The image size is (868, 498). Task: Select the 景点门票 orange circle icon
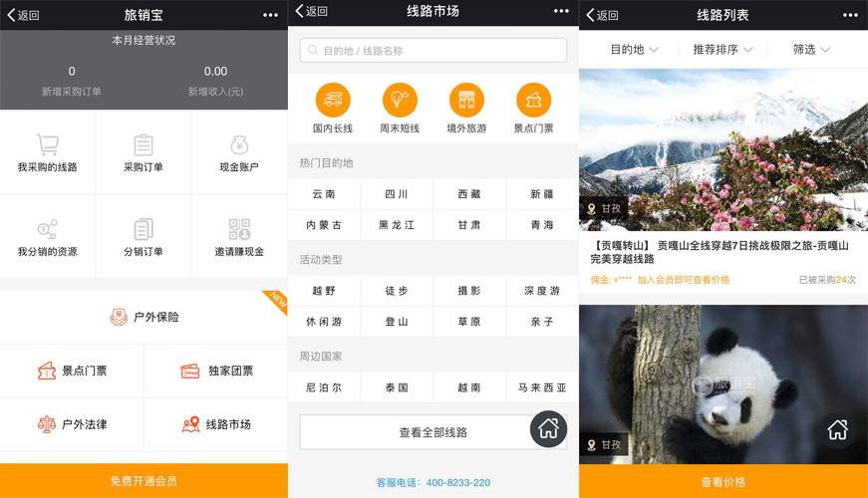(x=533, y=100)
